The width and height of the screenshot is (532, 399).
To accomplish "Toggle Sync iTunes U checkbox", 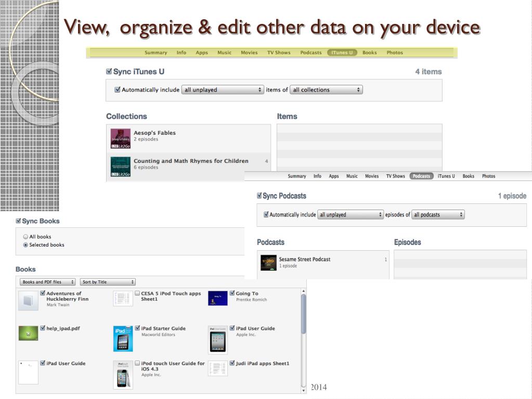I will tap(109, 71).
